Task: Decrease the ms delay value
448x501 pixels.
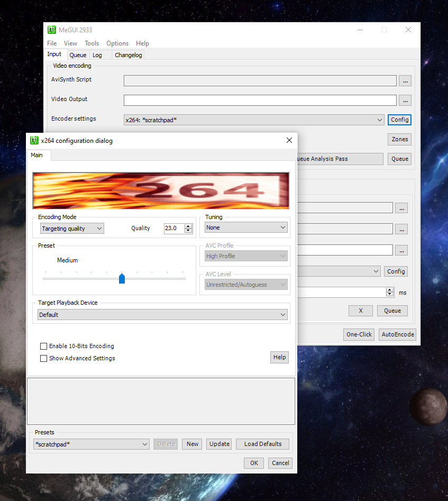Action: coord(389,294)
